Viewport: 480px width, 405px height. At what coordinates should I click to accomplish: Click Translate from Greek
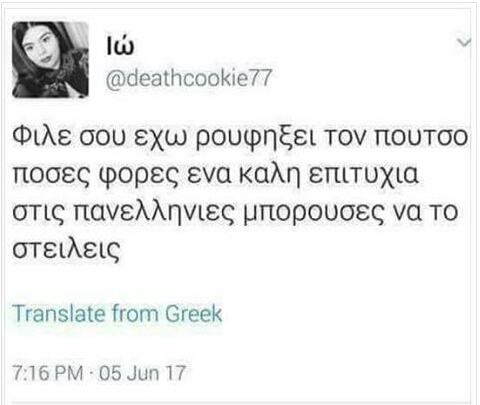pos(117,314)
